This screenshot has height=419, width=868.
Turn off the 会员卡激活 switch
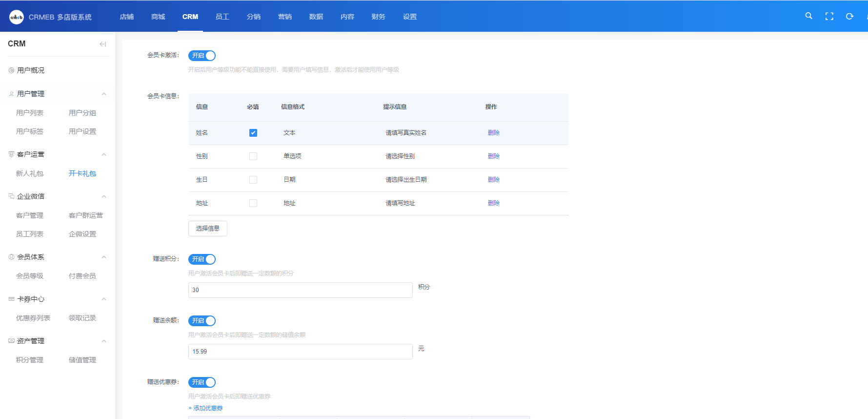tap(202, 56)
